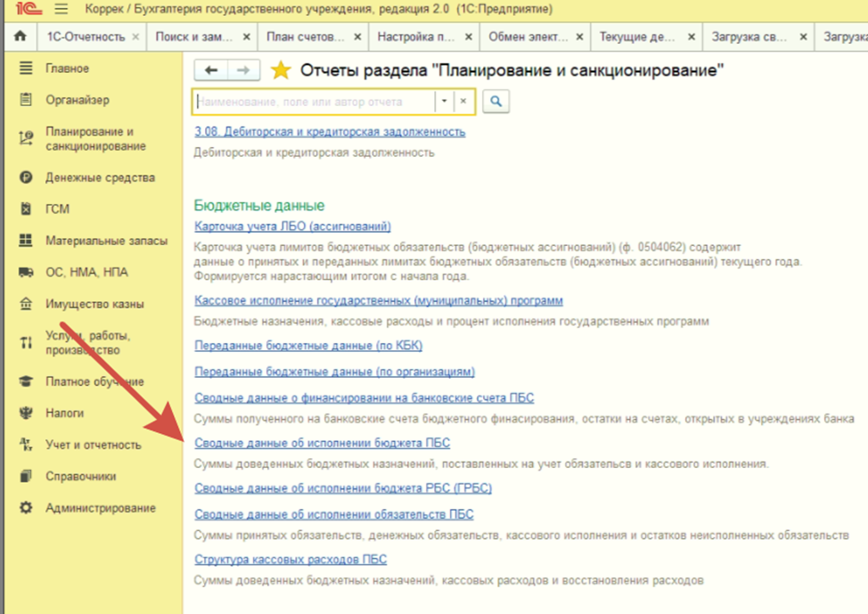This screenshot has height=614, width=868.
Task: Click the Бюджетные данные group heading
Action: click(x=259, y=205)
